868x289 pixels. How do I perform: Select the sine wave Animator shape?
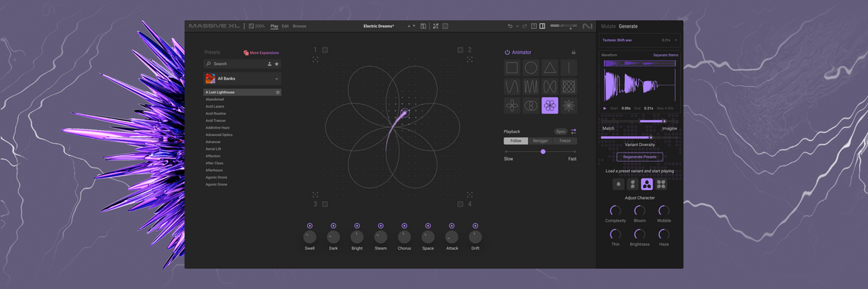coord(512,87)
